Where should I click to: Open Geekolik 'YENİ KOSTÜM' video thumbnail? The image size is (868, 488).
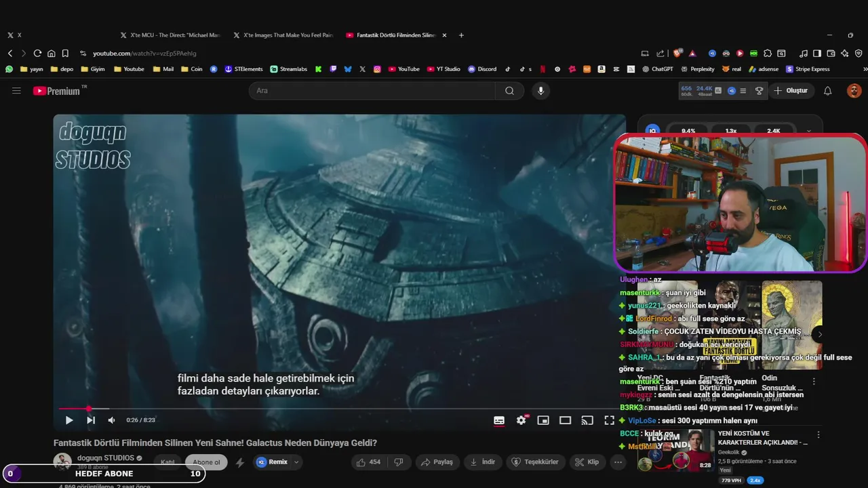[x=676, y=450]
